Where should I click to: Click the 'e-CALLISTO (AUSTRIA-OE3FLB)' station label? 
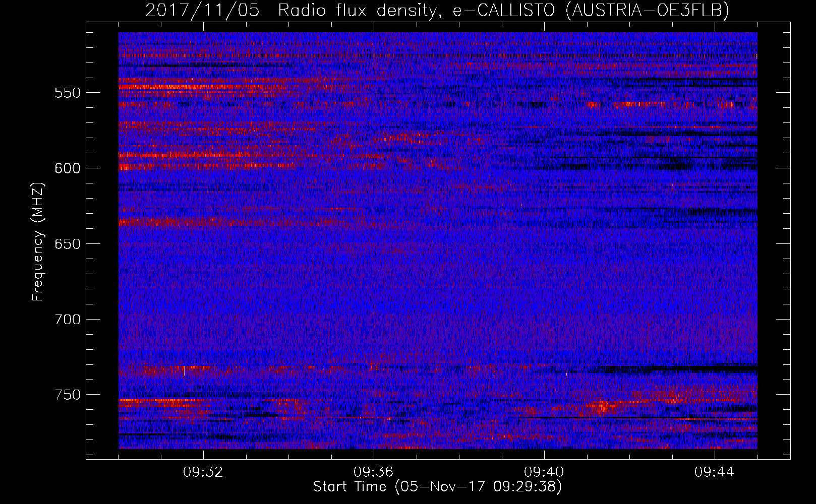(591, 10)
